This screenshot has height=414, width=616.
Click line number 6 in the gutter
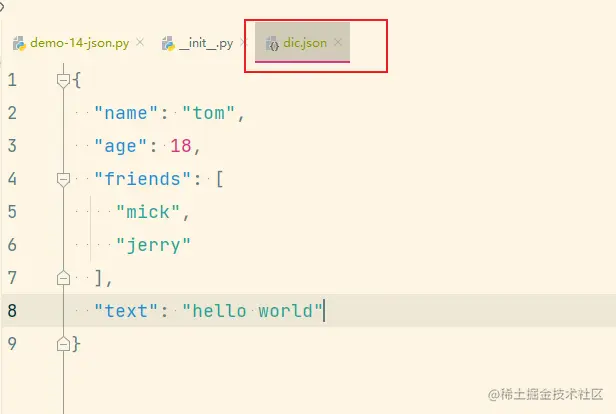pyautogui.click(x=12, y=245)
